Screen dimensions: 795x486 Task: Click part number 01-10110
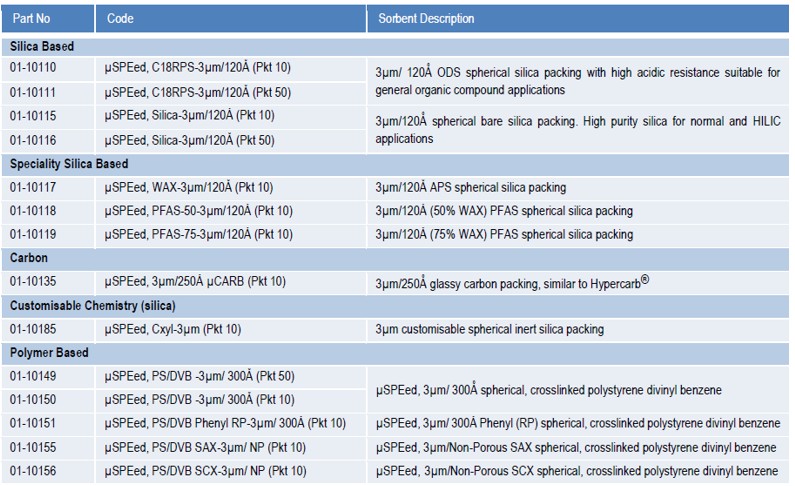[34, 69]
